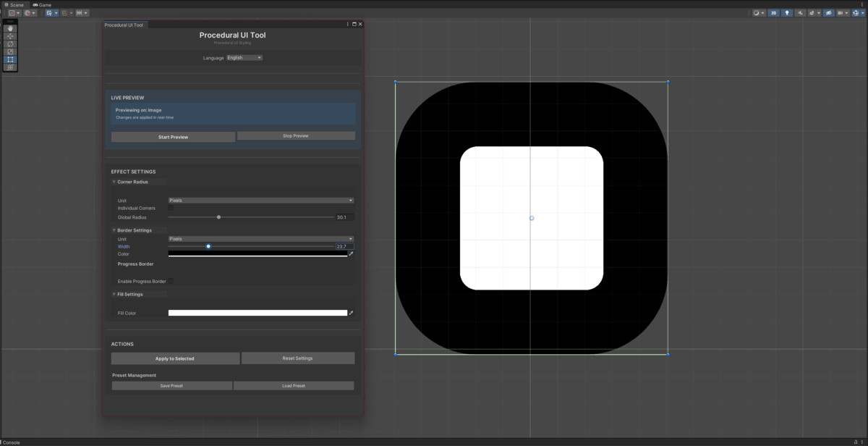The image size is (868, 446).
Task: Select the Scale tool
Action: 10,51
